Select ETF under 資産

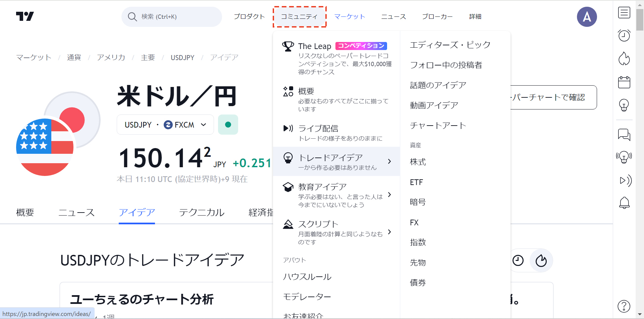click(x=416, y=182)
